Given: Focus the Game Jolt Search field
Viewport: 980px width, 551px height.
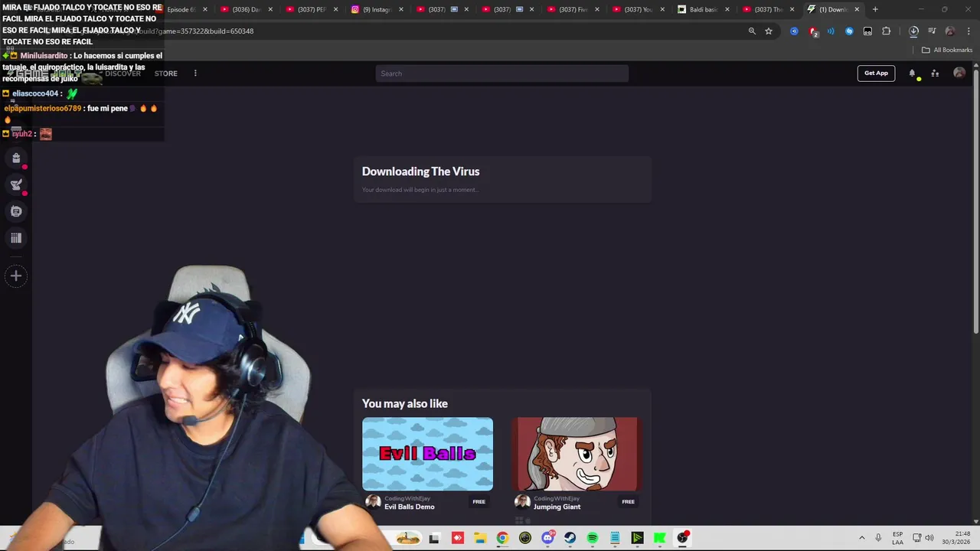Looking at the screenshot, I should point(501,73).
